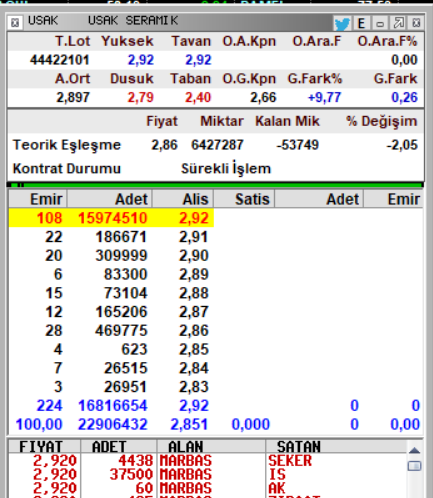Screen dimensions: 433x498
Task: Click the right Adet column header
Action: tap(319, 199)
